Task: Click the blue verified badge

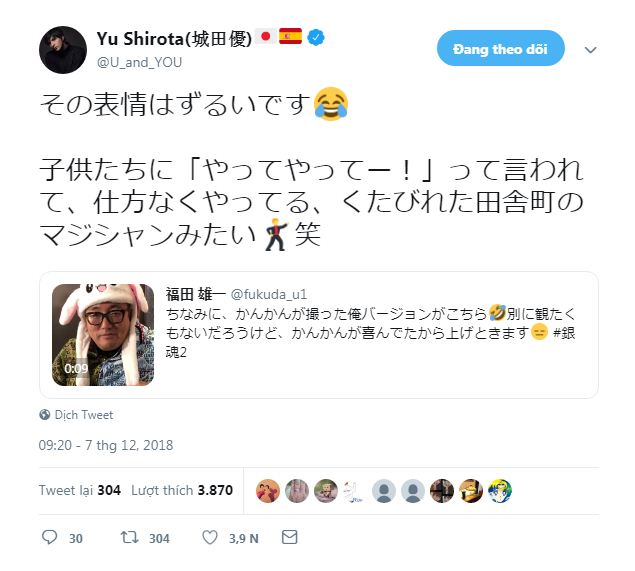Action: coord(316,38)
